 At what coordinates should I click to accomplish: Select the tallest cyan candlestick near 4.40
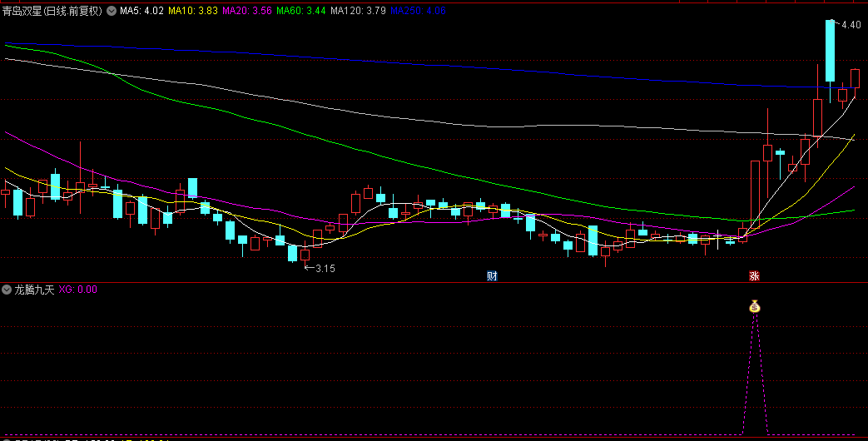830,51
